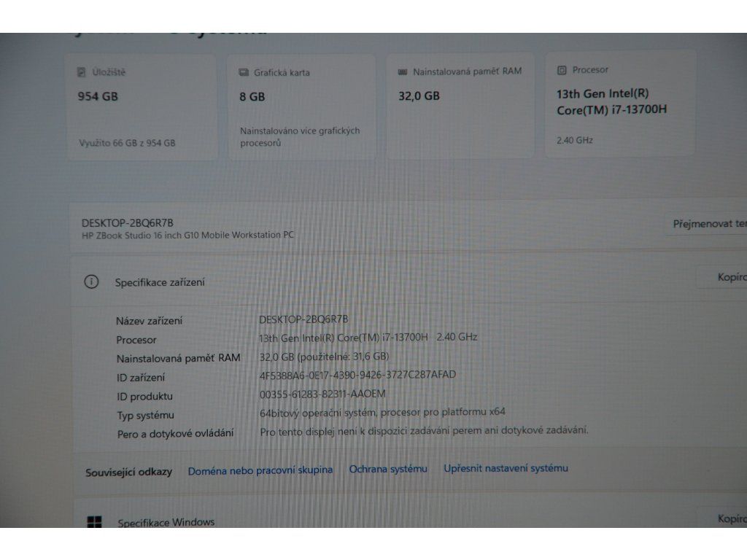The image size is (747, 560).
Task: Open the Ochrana systému link
Action: point(388,469)
